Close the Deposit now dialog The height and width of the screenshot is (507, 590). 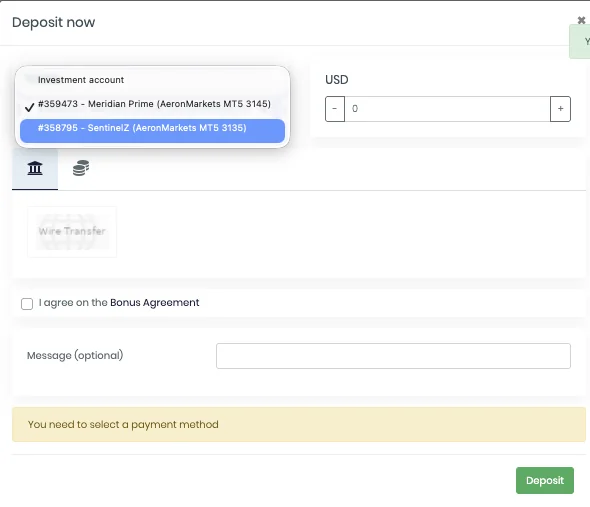[x=581, y=20]
